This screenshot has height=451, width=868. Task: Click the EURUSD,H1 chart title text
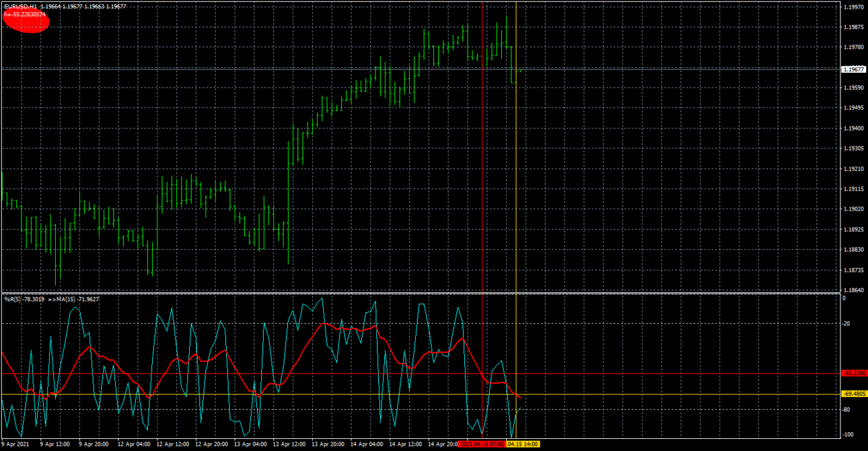pos(20,6)
